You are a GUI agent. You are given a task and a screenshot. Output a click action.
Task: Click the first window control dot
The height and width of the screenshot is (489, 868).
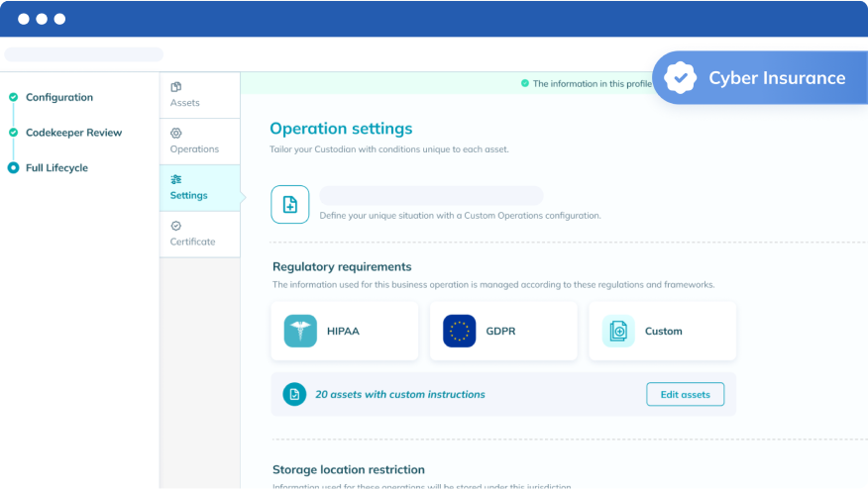23,19
